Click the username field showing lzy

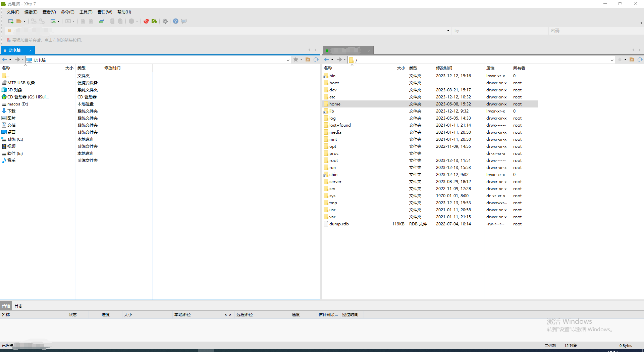point(500,31)
